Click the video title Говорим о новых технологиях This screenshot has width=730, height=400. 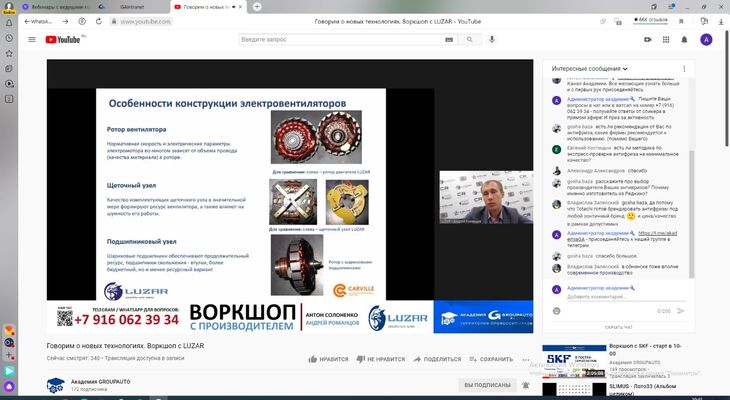(x=125, y=346)
